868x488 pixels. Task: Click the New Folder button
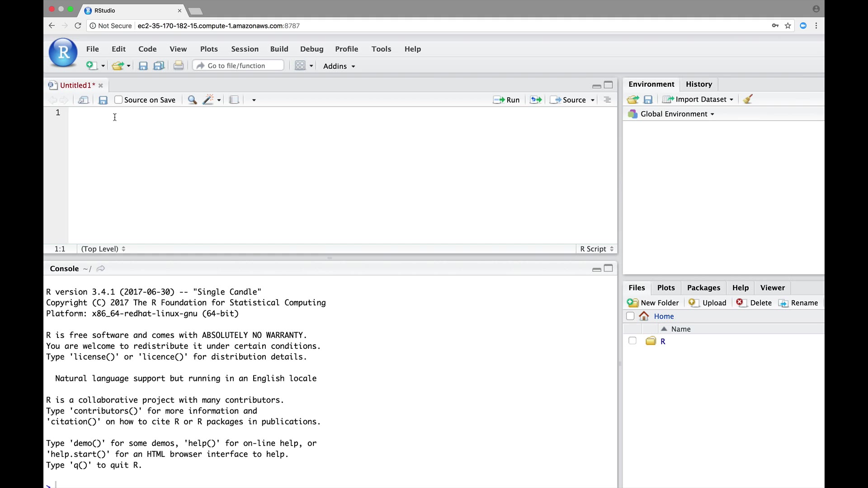tap(653, 303)
